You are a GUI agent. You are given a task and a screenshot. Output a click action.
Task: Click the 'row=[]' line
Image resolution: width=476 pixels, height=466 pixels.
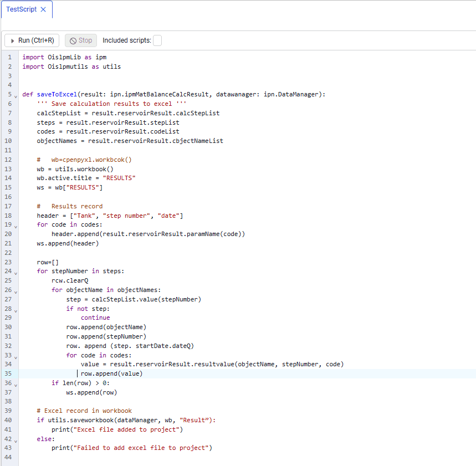48,262
